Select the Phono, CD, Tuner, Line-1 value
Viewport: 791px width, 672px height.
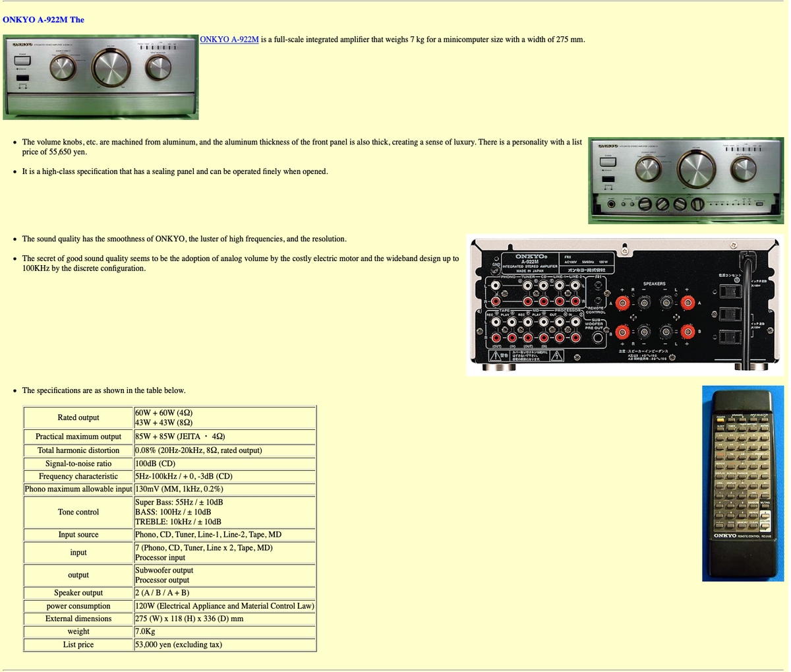(208, 535)
